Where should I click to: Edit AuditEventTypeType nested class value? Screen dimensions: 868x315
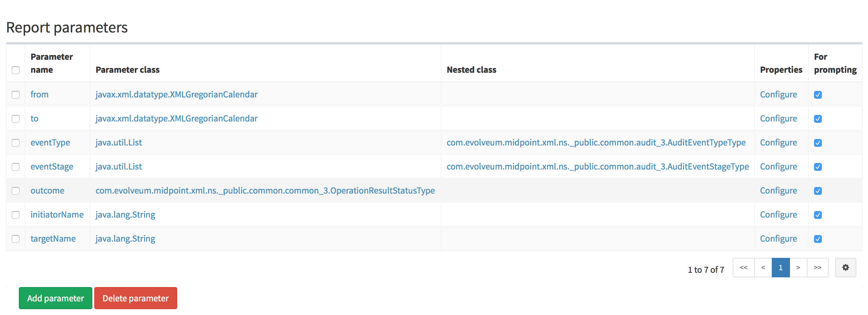596,142
